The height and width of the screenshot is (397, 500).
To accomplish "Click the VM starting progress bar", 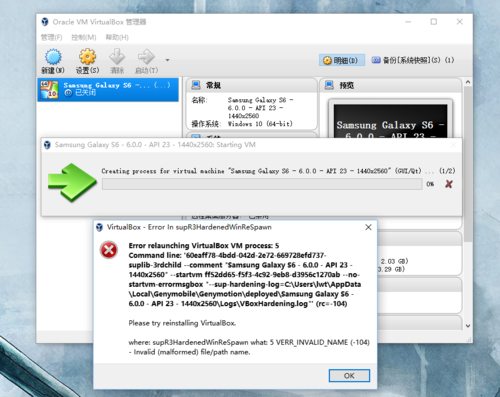I will pyautogui.click(x=262, y=184).
